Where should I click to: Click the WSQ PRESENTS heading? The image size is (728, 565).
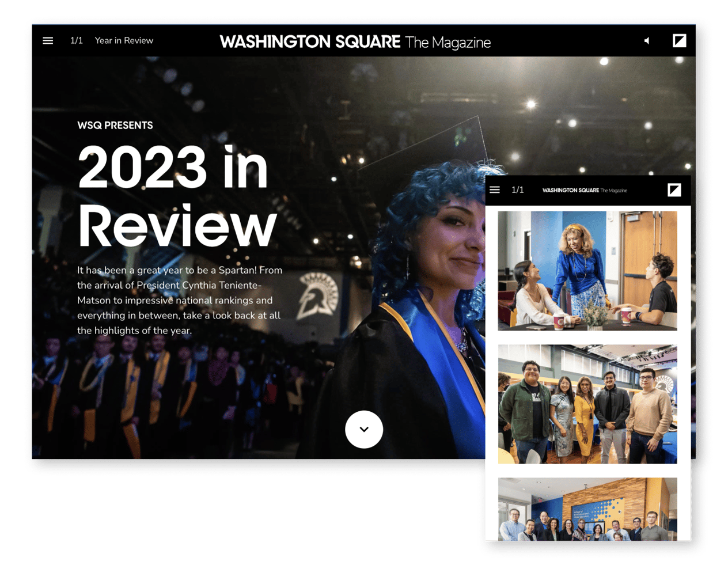[x=115, y=125]
